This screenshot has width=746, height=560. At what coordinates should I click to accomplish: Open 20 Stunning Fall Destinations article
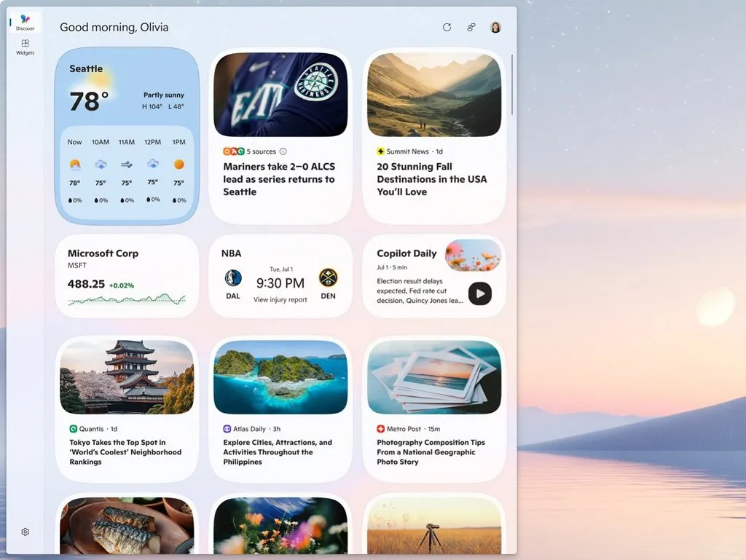432,179
